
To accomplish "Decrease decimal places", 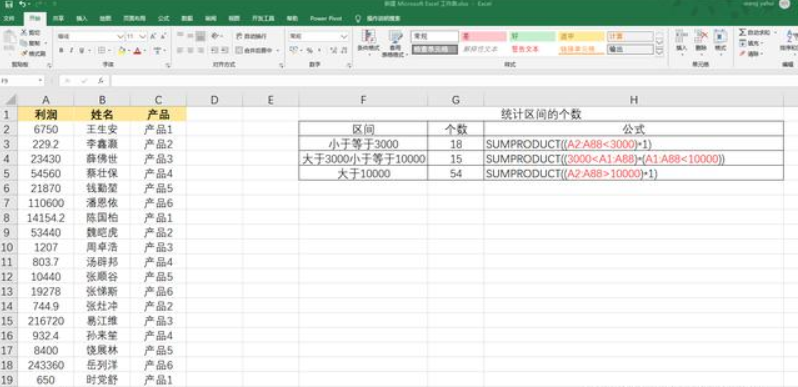I will tap(344, 50).
